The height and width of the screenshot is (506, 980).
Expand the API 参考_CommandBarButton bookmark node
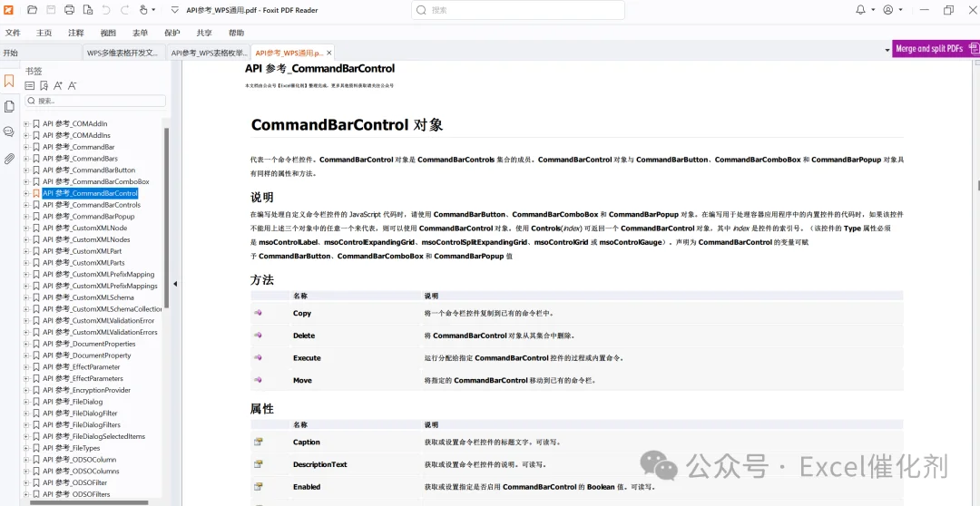(x=26, y=170)
